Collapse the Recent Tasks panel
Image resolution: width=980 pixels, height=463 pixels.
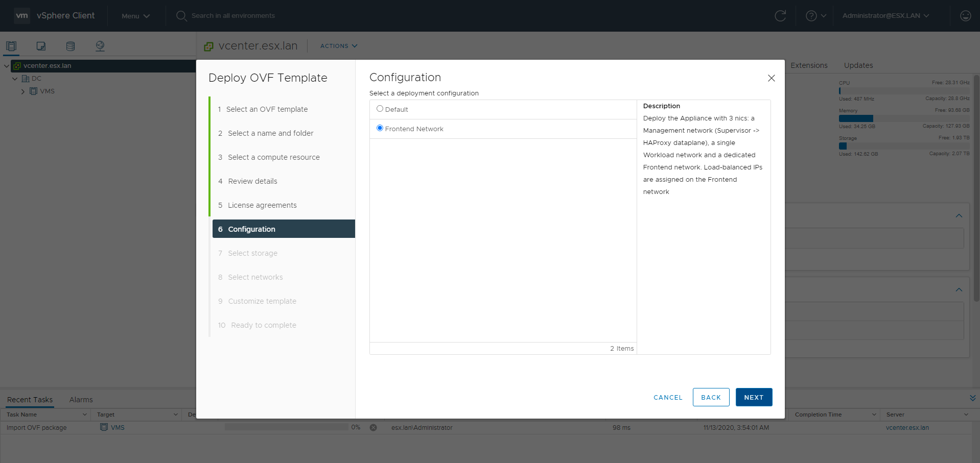tap(972, 398)
